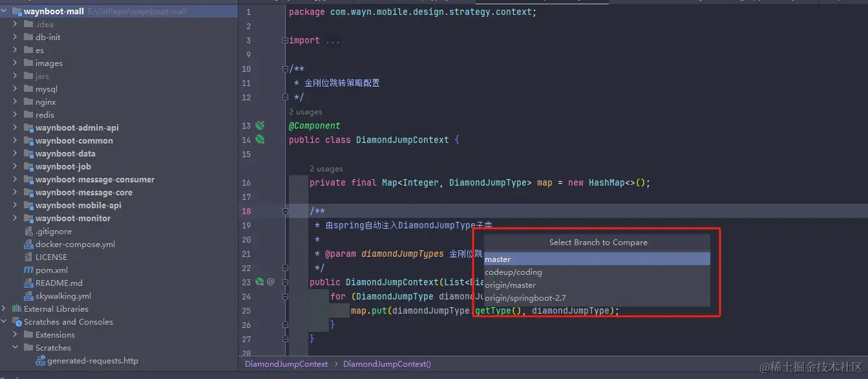Click the waynboot-common module folder icon
This screenshot has width=868, height=379.
pos(28,140)
